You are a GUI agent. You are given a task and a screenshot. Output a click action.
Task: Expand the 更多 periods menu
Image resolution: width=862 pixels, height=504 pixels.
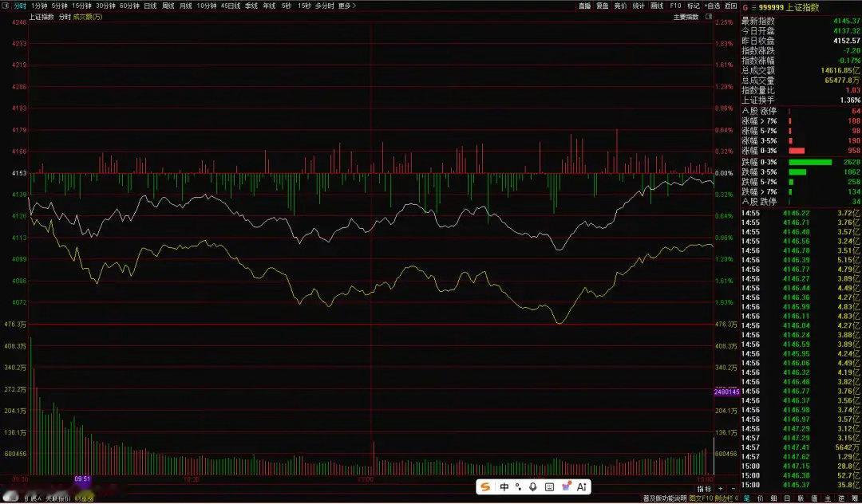coord(347,6)
